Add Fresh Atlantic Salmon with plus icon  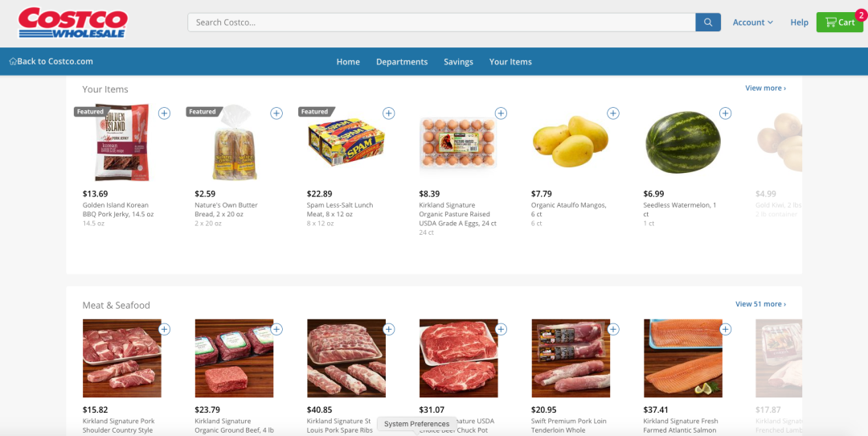725,329
